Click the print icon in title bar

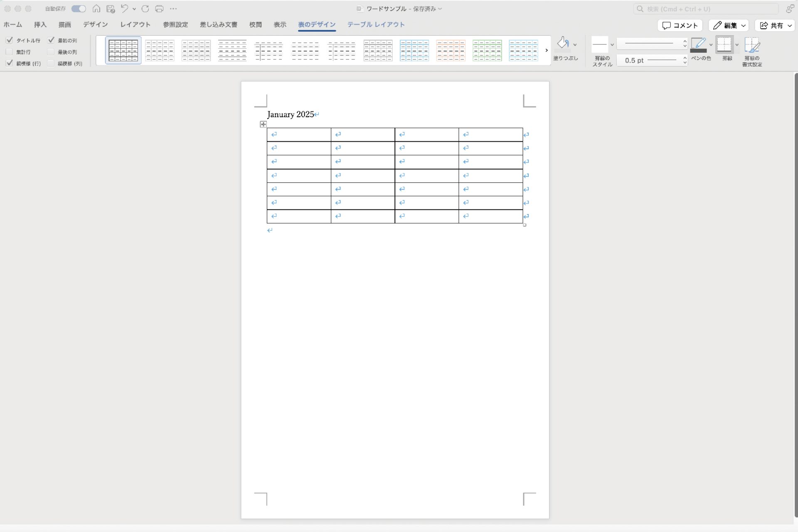pos(159,9)
